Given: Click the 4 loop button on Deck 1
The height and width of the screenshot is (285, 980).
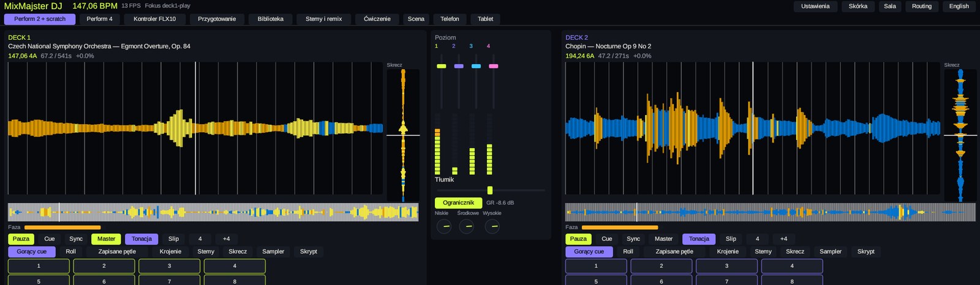Looking at the screenshot, I should click(200, 239).
